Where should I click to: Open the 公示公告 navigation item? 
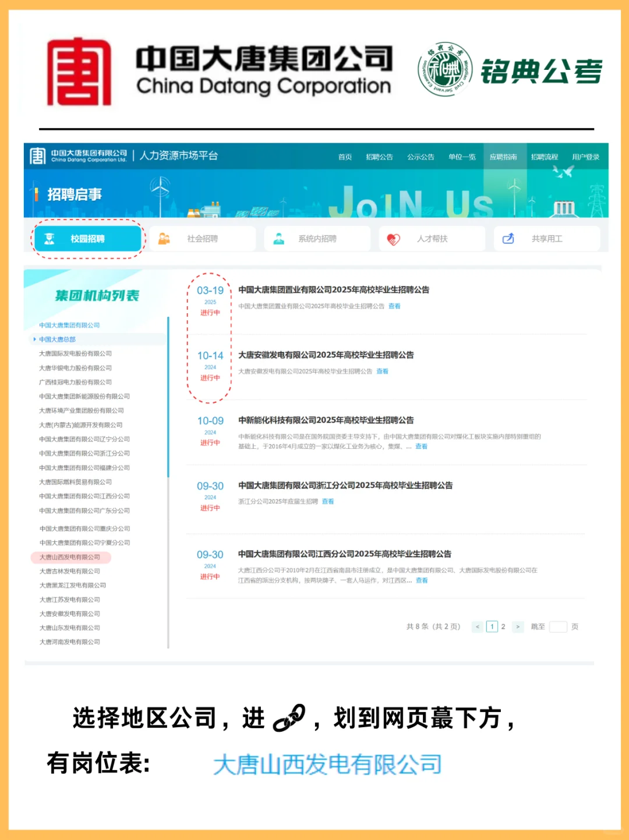(x=421, y=157)
